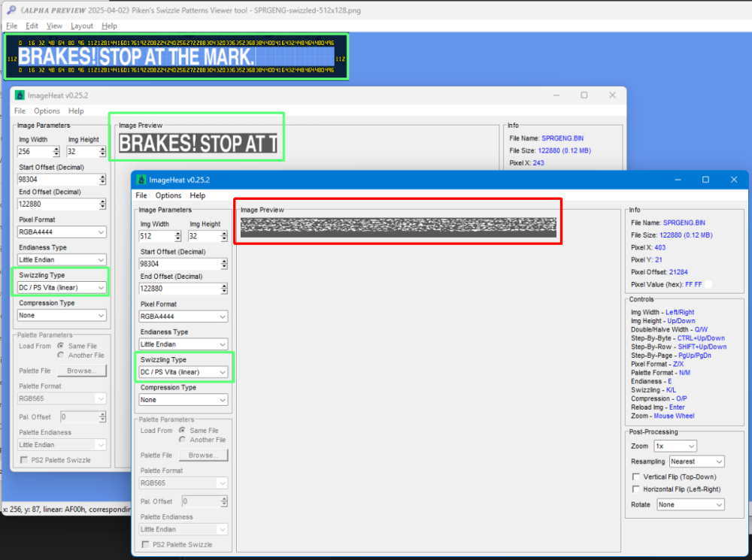Screen dimensions: 752x560
Task: Select Another File radio in front ImageHeat window
Action: [x=182, y=439]
